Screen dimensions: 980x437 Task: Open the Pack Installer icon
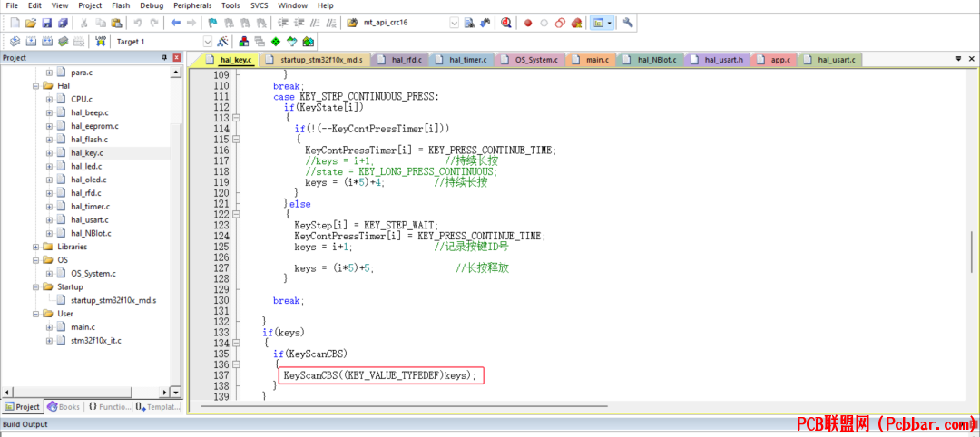[x=308, y=42]
